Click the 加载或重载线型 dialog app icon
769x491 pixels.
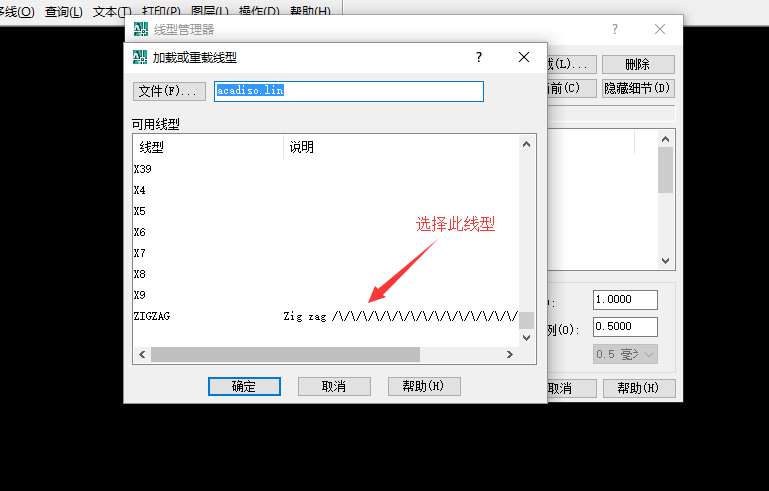(x=140, y=57)
